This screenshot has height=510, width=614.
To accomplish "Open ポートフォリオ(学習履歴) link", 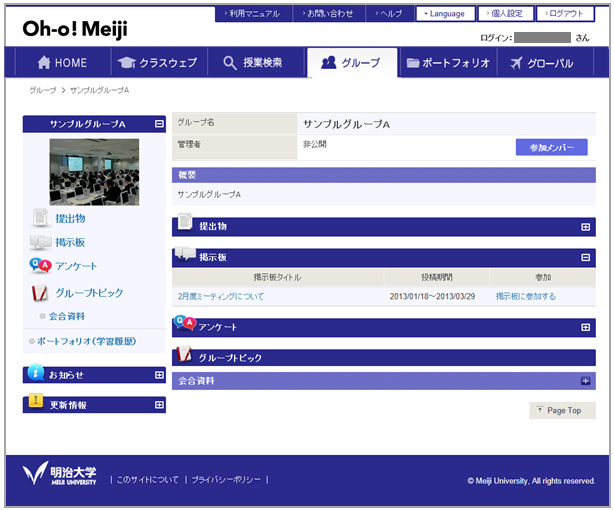I will click(86, 341).
